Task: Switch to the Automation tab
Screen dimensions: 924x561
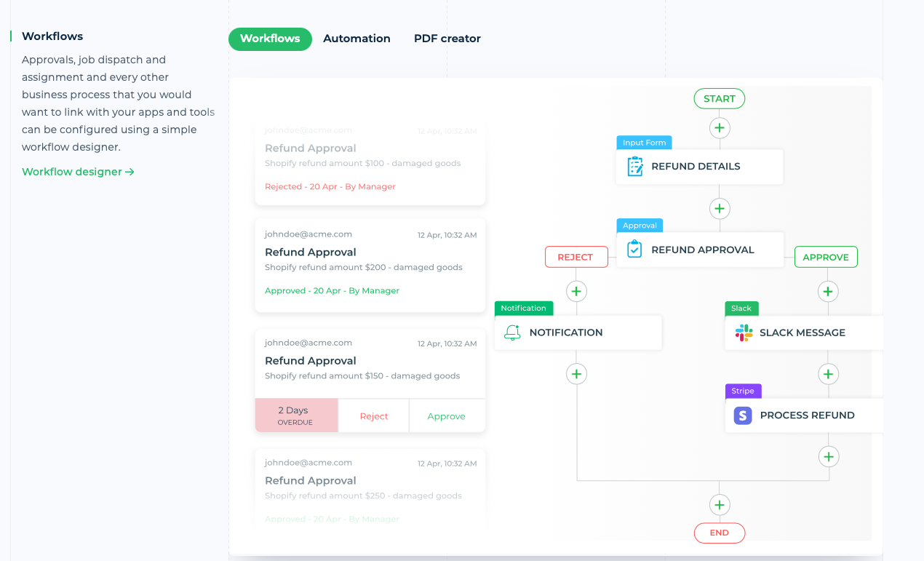Action: pos(357,38)
